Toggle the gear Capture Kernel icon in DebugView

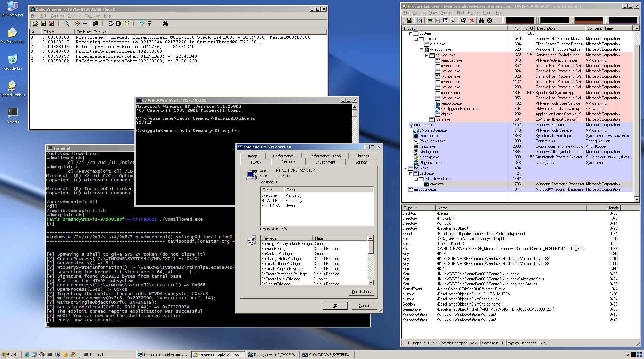click(x=77, y=23)
